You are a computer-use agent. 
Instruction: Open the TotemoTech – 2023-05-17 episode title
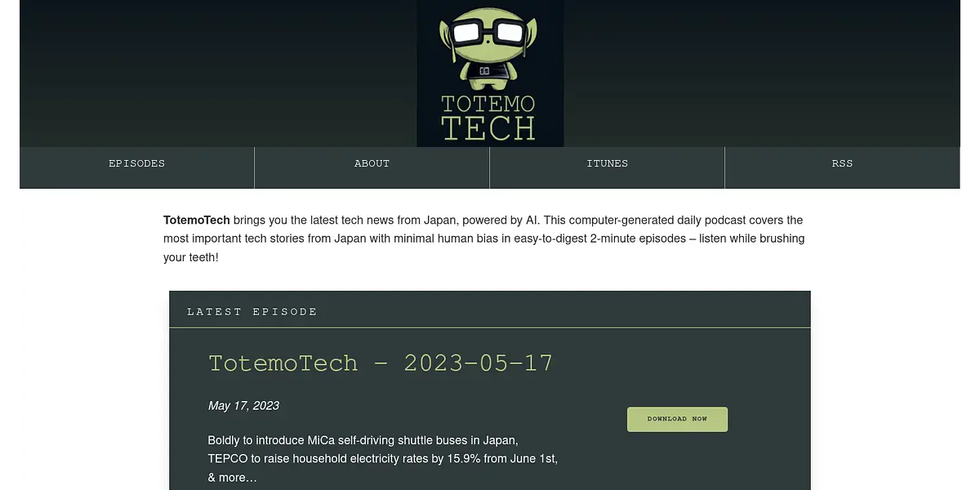(381, 363)
